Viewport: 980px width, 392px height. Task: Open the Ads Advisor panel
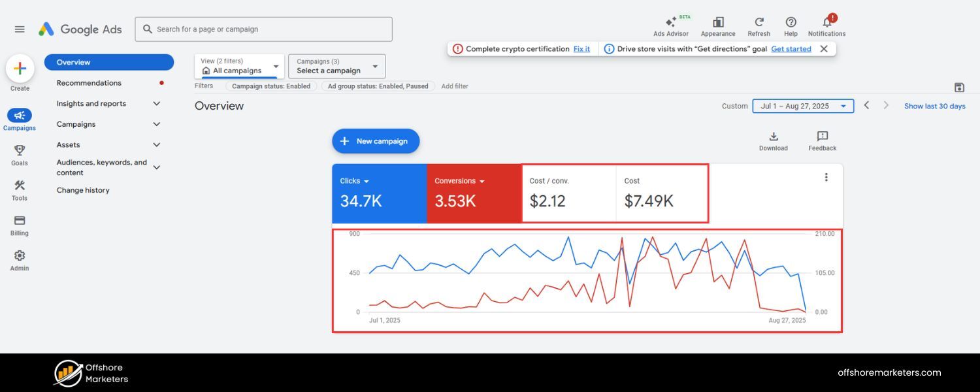coord(671,25)
